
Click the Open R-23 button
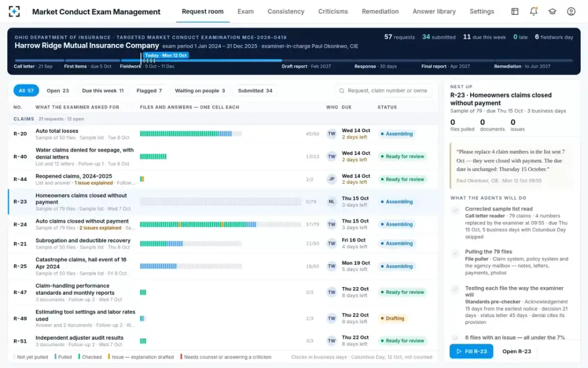[x=517, y=351]
